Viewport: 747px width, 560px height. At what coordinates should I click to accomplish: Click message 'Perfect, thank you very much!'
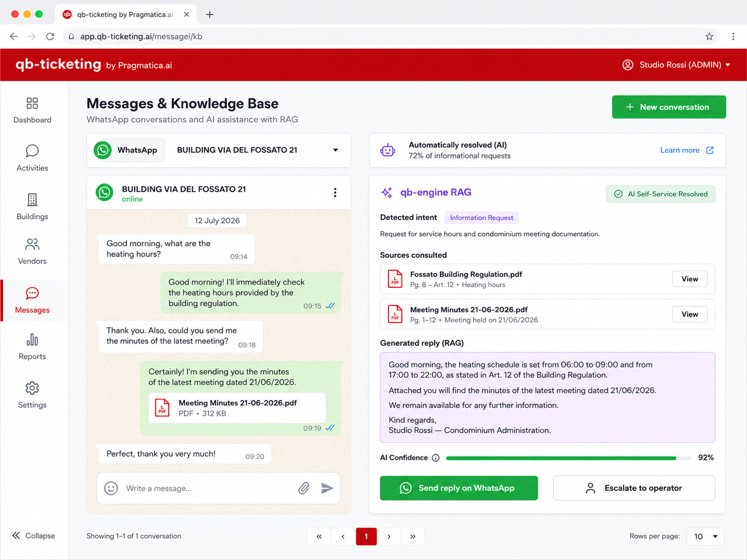coord(185,454)
